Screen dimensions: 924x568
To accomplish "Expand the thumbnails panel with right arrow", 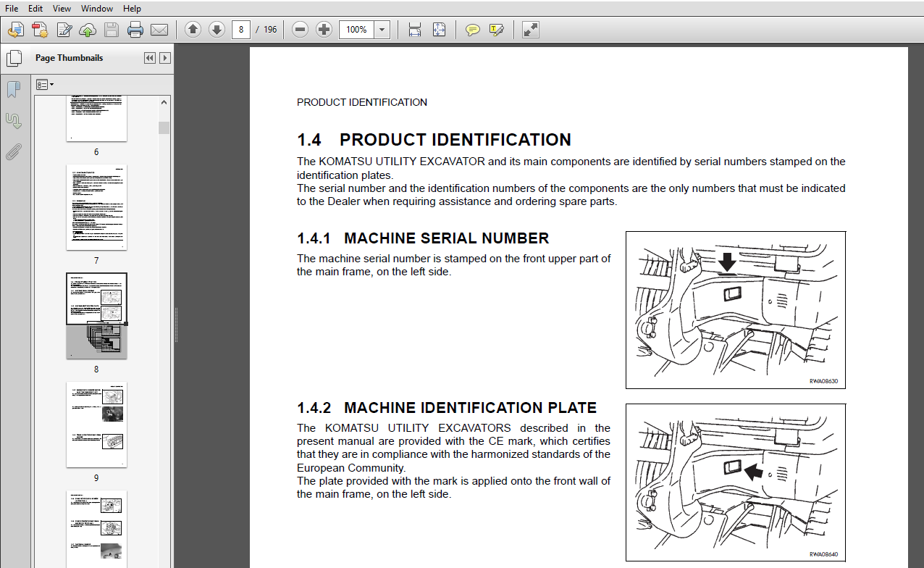I will coord(165,58).
